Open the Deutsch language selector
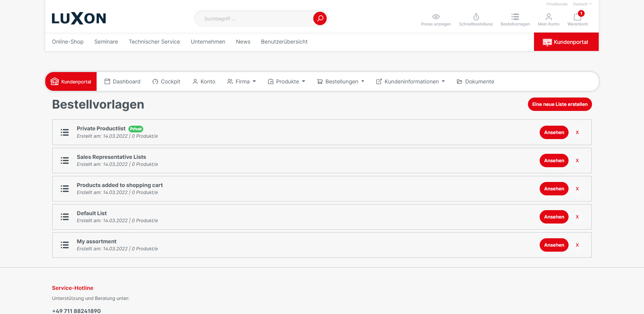644x314 pixels. [582, 4]
